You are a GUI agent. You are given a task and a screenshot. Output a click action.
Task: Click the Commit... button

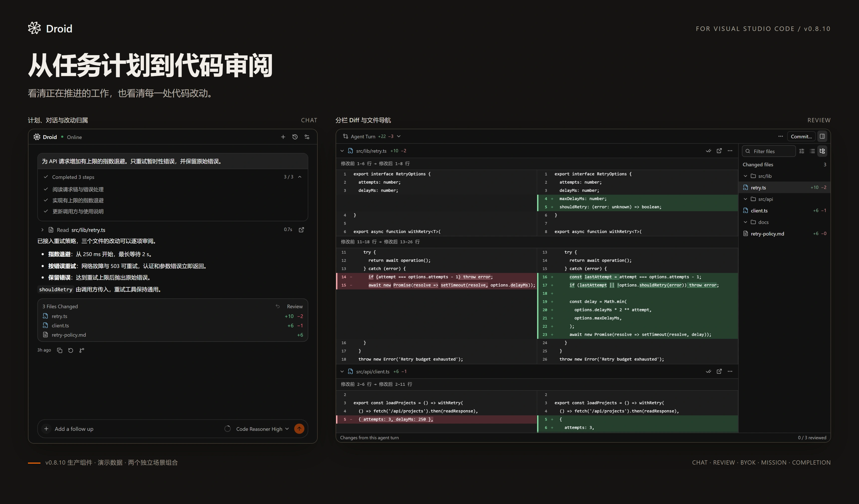pos(801,136)
